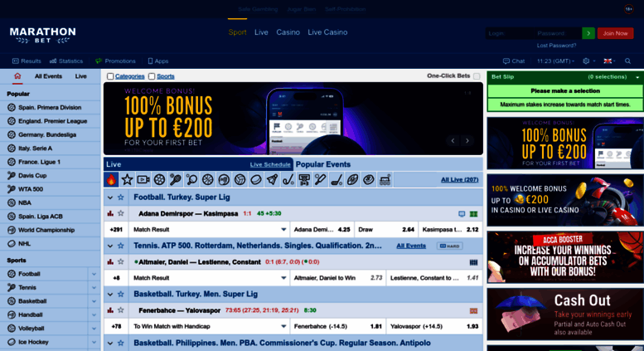Submit login with green arrow button
644x351 pixels.
[588, 33]
